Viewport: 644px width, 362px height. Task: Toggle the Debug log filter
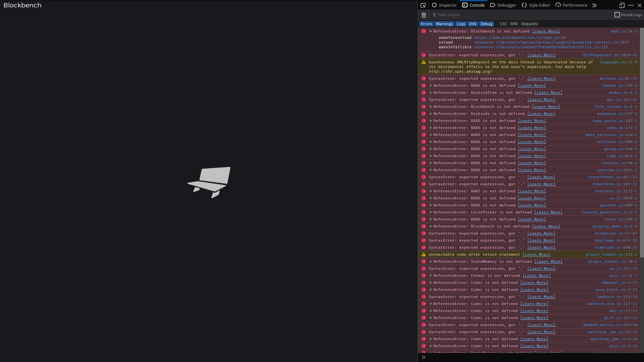486,23
